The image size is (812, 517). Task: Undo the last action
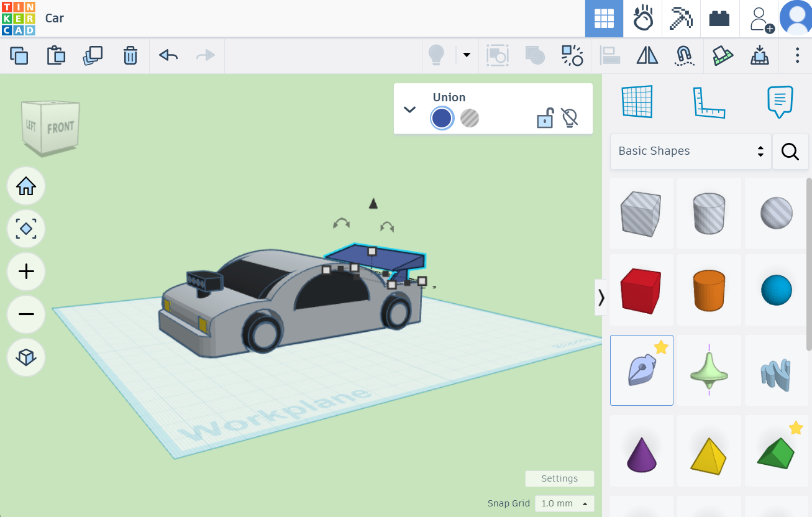tap(168, 55)
